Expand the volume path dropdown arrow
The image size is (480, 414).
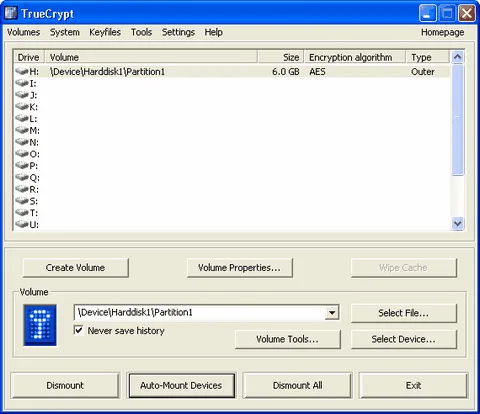(x=332, y=313)
